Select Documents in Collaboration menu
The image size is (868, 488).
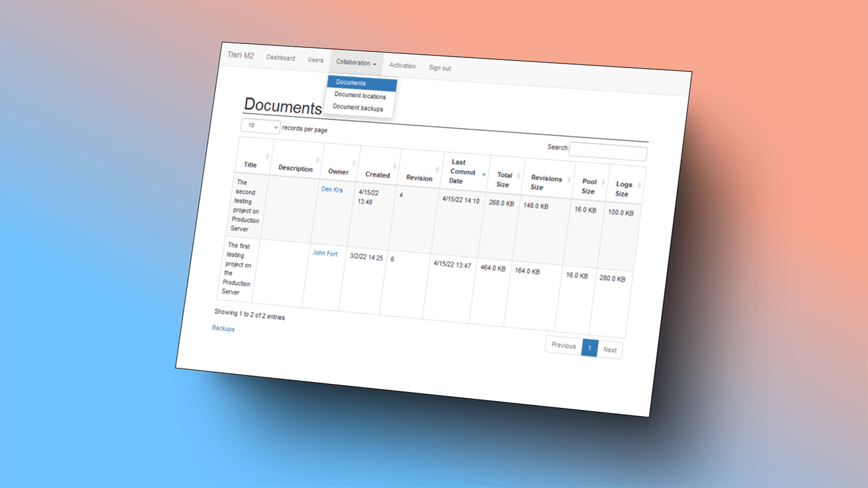click(351, 83)
